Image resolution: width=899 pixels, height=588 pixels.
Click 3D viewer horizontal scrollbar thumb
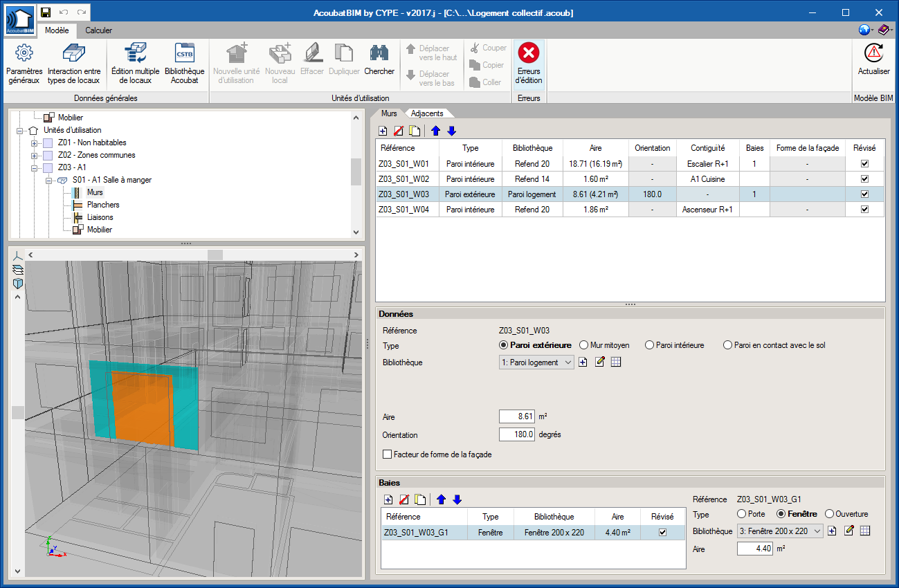[x=215, y=255]
